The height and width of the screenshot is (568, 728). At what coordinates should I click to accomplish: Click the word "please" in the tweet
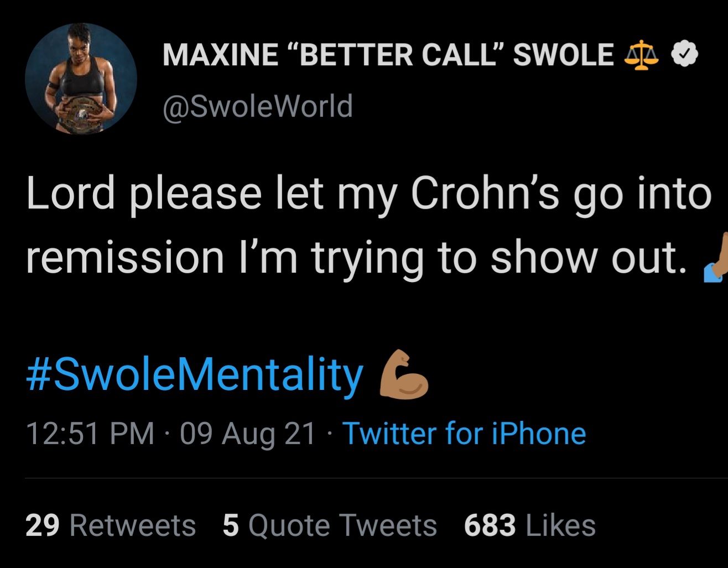tap(195, 195)
